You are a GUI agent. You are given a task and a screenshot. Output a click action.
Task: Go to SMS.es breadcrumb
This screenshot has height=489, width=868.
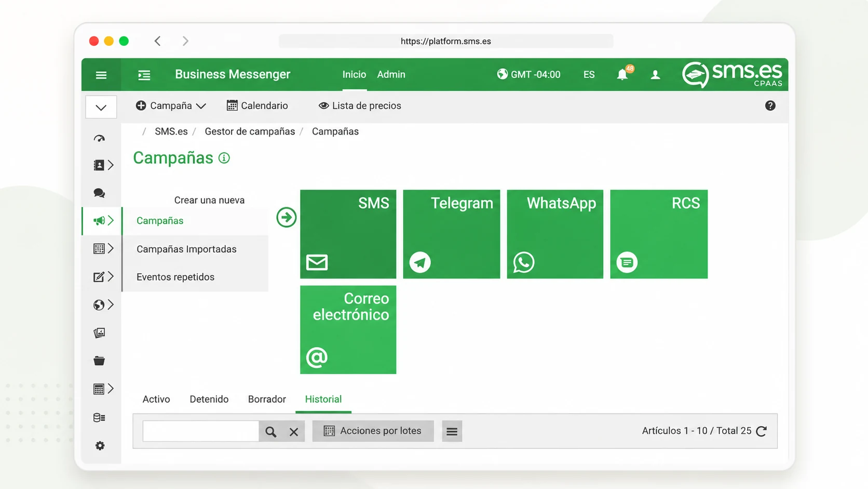click(x=171, y=131)
